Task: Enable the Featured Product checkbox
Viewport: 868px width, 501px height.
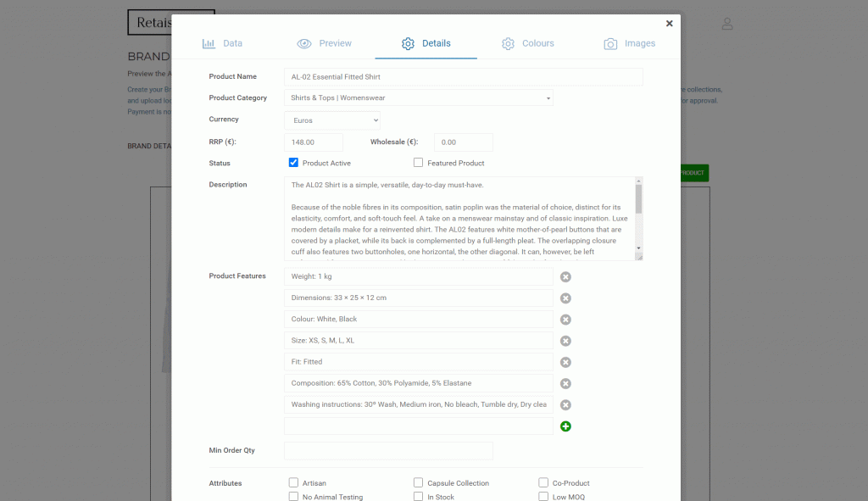Action: click(418, 162)
